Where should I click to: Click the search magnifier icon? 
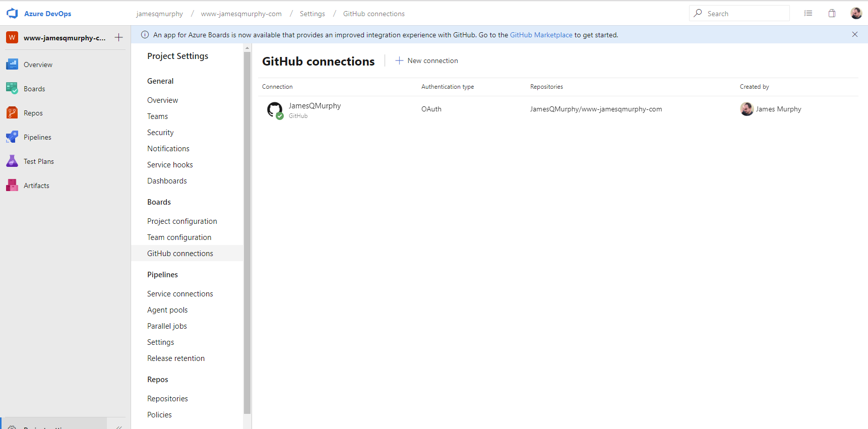(698, 13)
